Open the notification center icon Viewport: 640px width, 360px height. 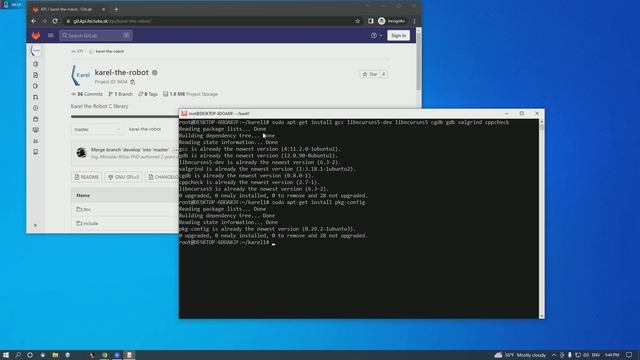[629, 355]
